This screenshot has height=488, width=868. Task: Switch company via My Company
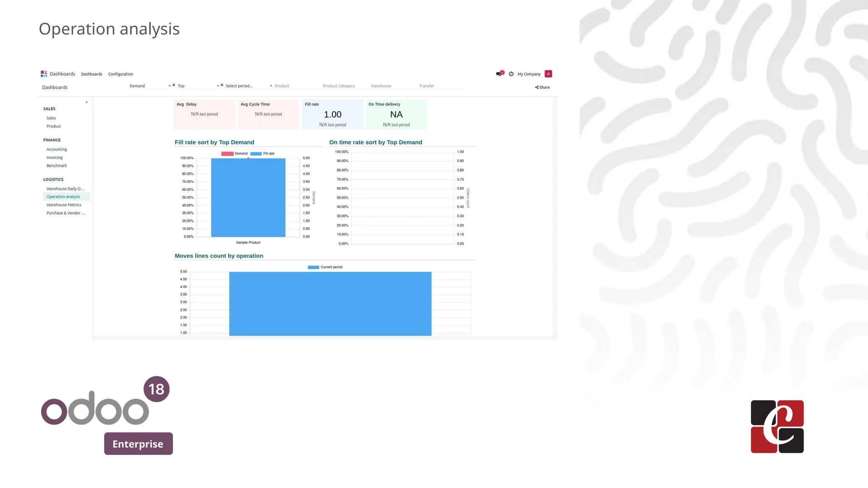click(529, 74)
